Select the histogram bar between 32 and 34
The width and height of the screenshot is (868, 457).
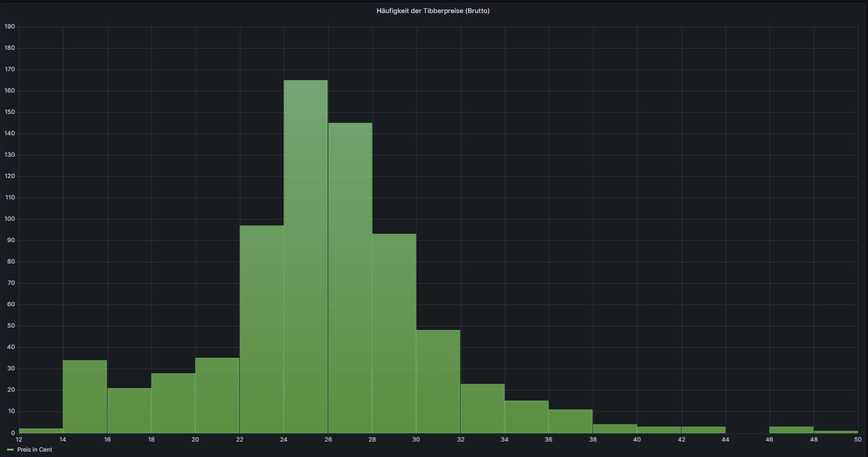[482, 408]
